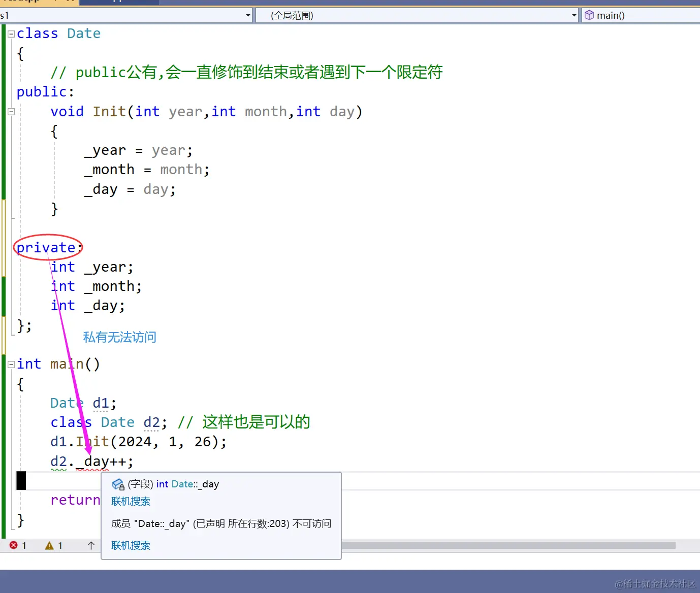Click on d2._day++ error line
This screenshot has height=593, width=700.
pos(92,462)
